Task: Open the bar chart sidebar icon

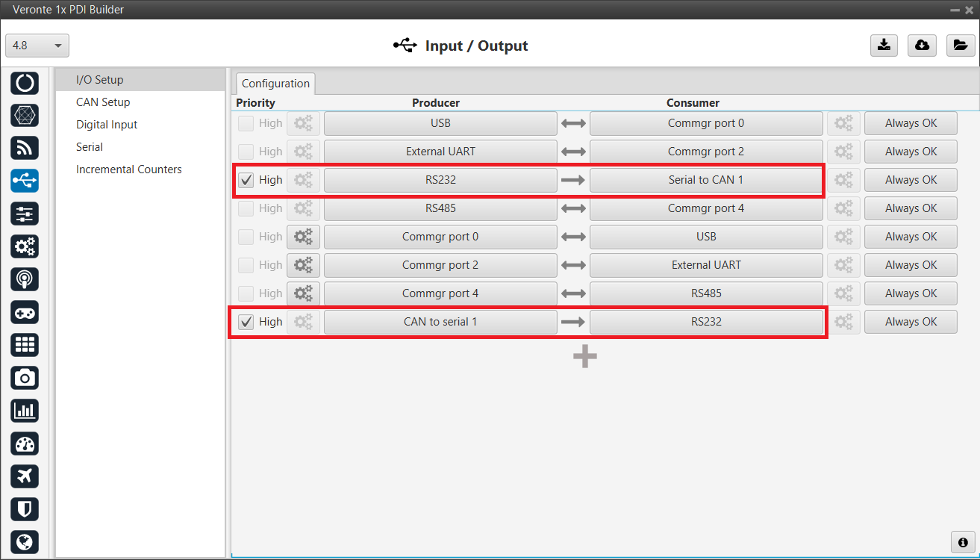Action: [25, 411]
